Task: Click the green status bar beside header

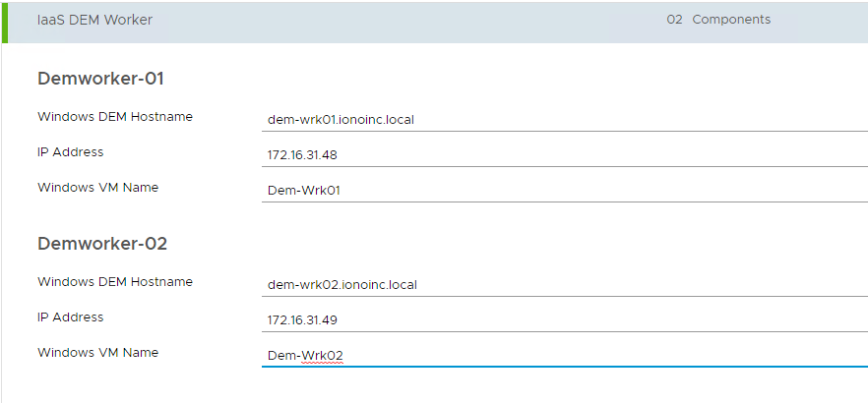Action: tap(4, 21)
